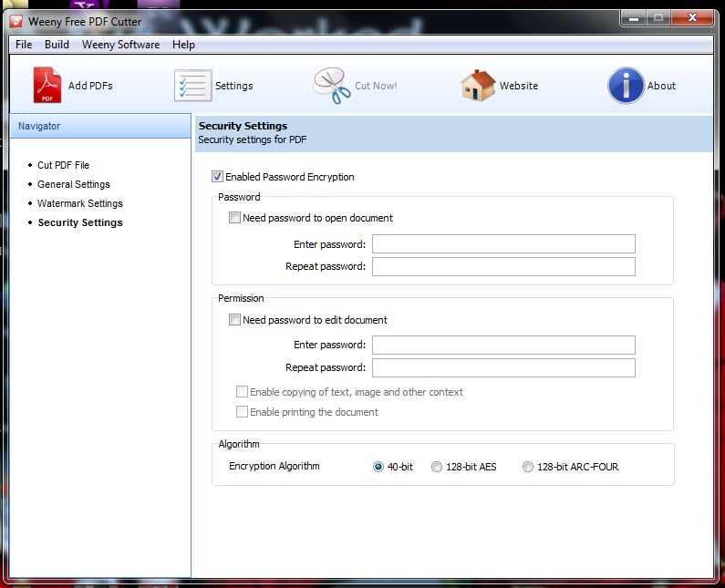Screen dimensions: 725x588
Task: Uncheck Enabled Password Encryption checkbox
Action: (x=217, y=177)
